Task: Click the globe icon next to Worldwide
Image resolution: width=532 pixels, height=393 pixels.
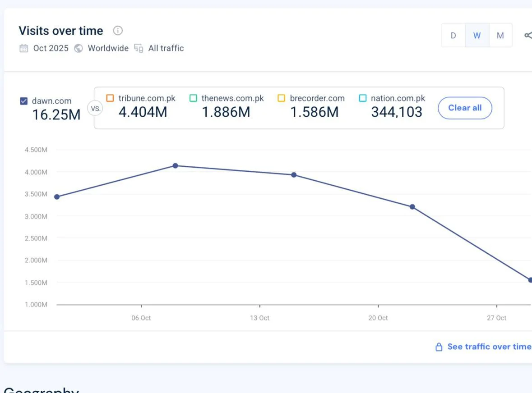Action: [79, 48]
